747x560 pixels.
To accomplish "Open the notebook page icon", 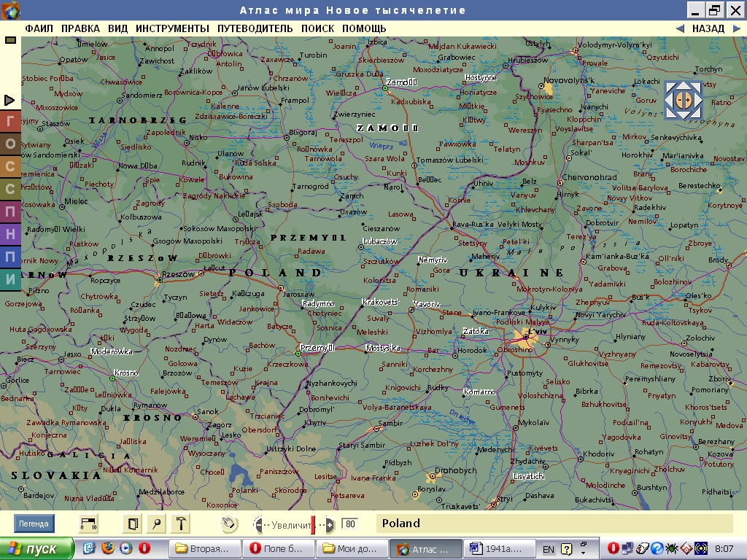I will click(133, 524).
